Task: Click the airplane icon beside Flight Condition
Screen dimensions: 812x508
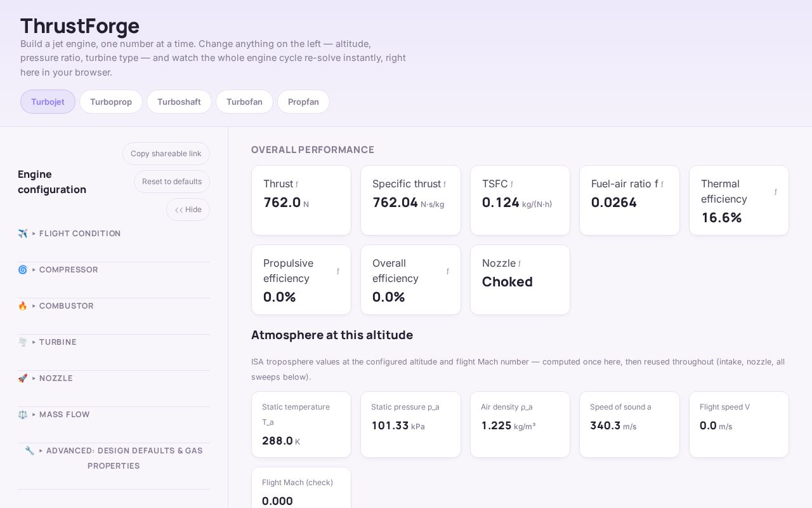Action: [x=23, y=234]
